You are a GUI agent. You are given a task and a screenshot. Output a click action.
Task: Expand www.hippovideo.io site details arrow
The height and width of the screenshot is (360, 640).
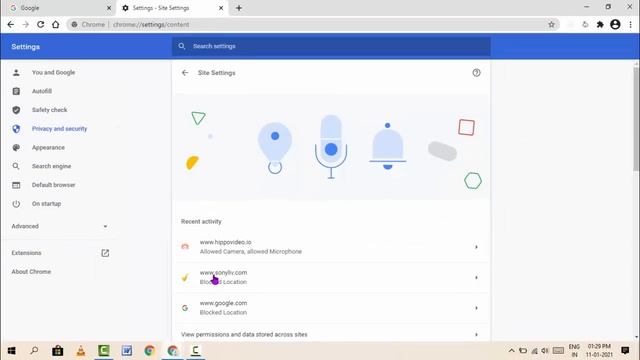(476, 247)
